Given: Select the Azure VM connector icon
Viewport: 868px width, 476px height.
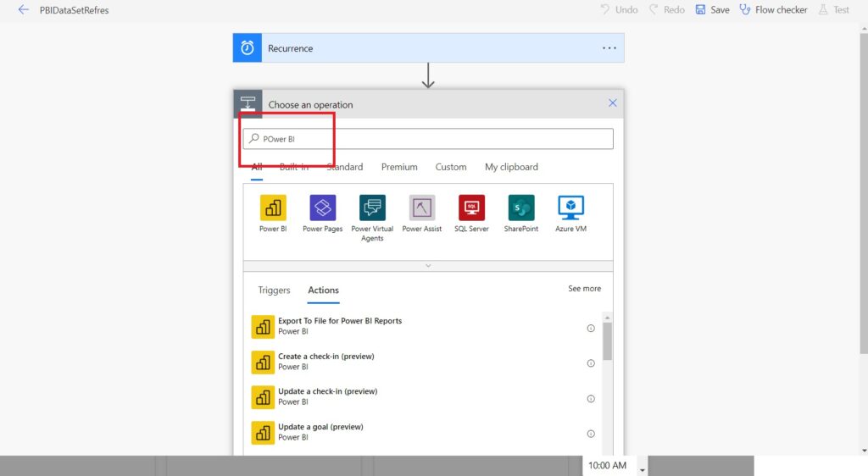Looking at the screenshot, I should click(570, 208).
